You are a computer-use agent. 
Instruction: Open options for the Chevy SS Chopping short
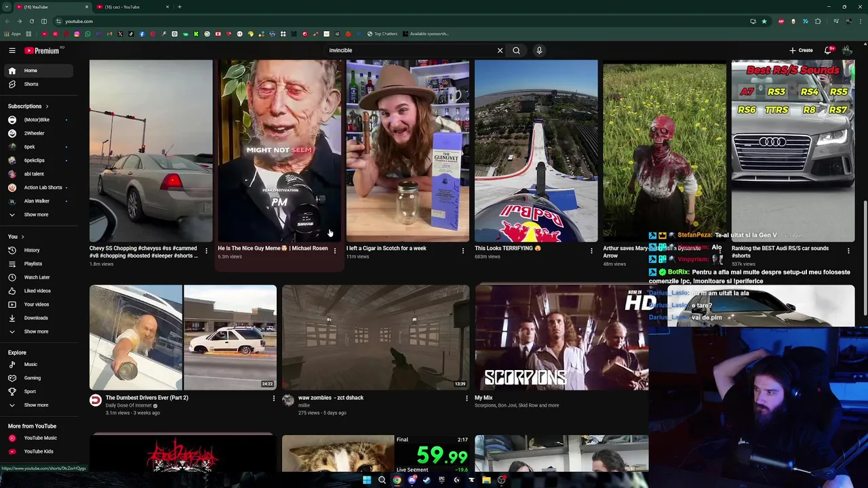(x=206, y=251)
